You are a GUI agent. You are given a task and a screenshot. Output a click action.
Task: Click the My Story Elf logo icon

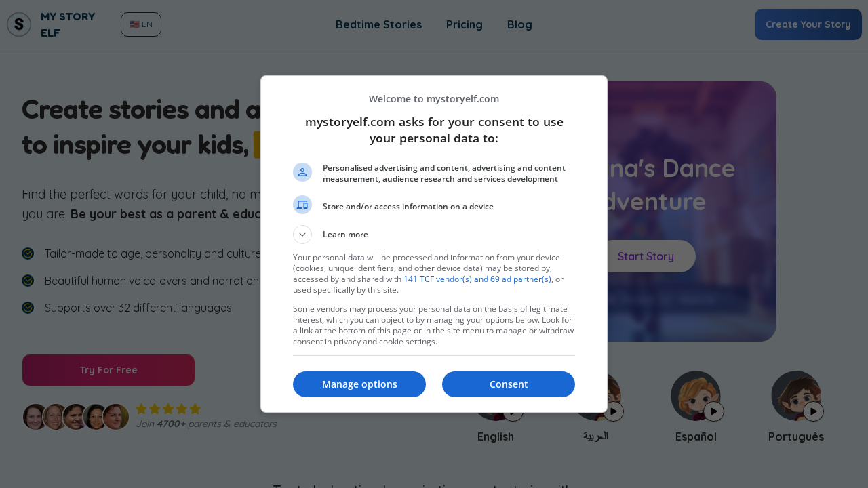point(18,24)
